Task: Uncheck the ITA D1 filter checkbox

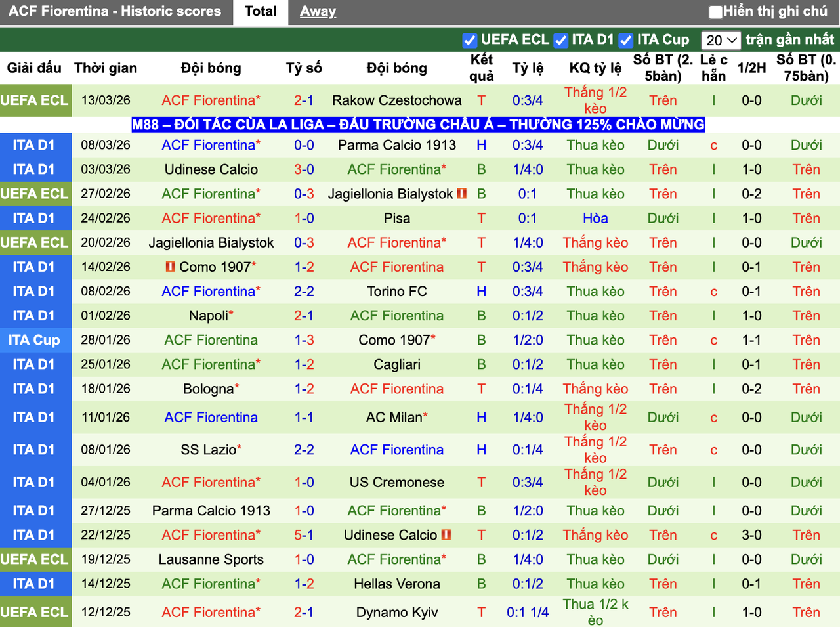Action: [x=560, y=41]
